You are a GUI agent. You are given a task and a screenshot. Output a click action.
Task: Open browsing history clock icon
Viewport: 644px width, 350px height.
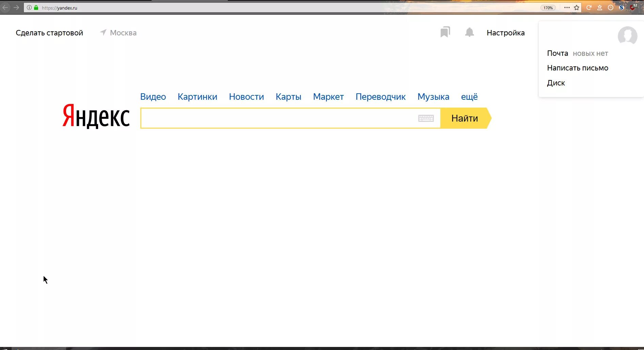(611, 7)
